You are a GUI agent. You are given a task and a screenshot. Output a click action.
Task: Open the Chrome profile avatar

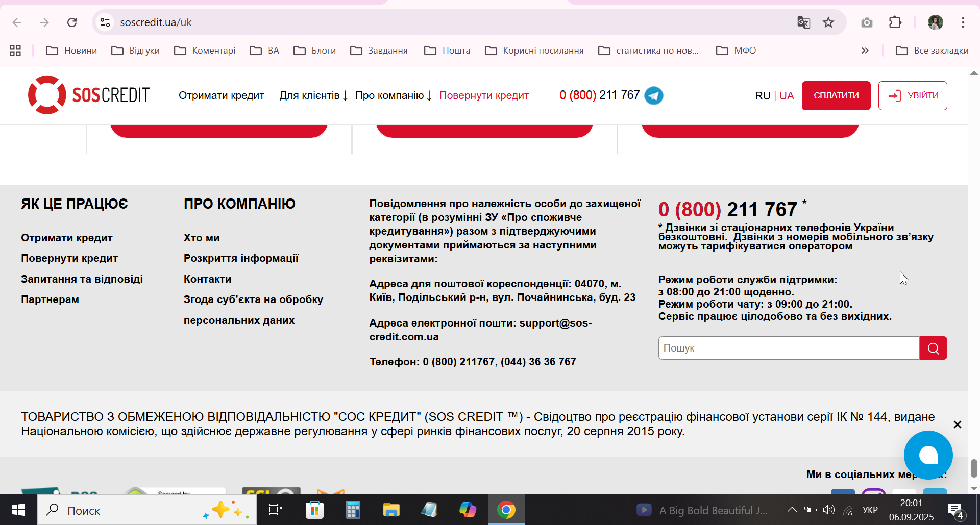(x=936, y=22)
